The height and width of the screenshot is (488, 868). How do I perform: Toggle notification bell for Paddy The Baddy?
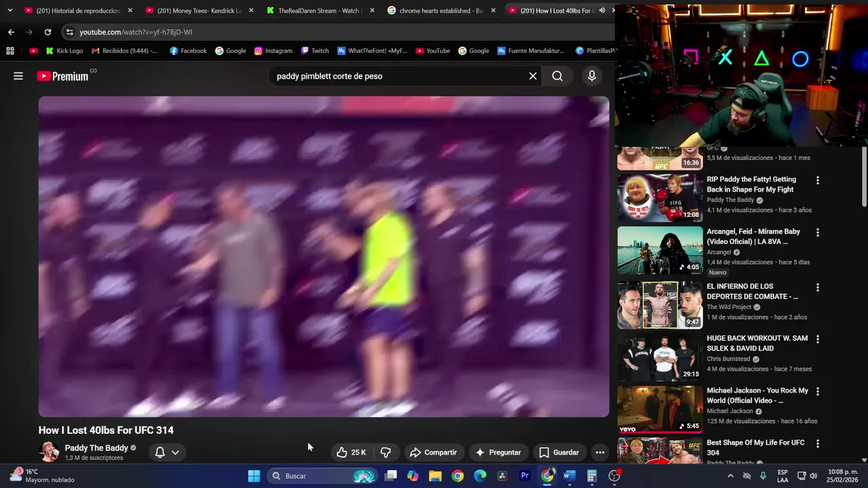(160, 452)
